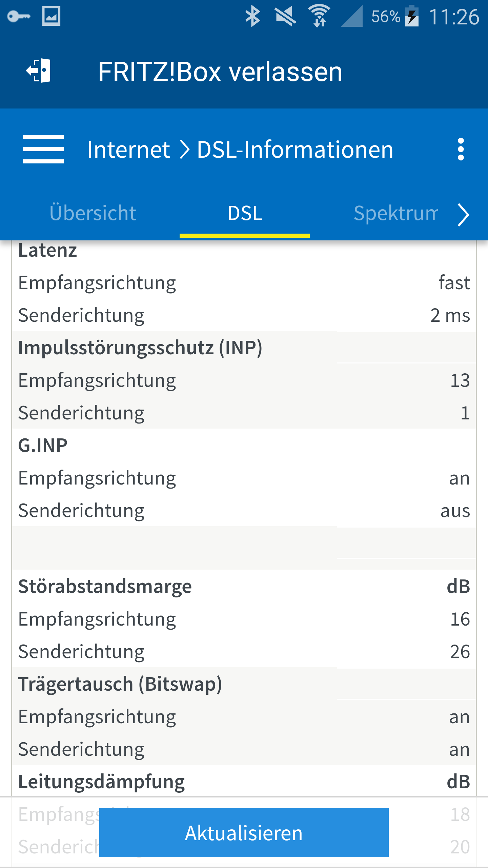Tap the FRITZ!Box exit door icon

point(38,71)
